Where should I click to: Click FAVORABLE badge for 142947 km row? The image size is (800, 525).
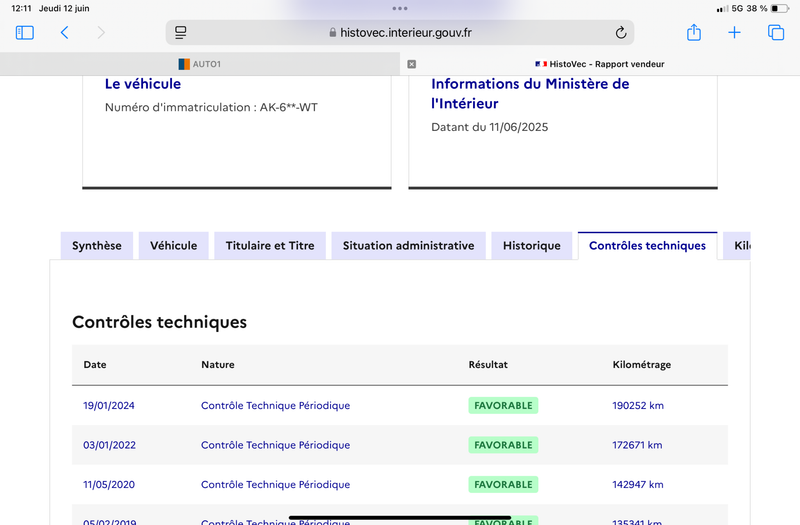click(x=504, y=485)
